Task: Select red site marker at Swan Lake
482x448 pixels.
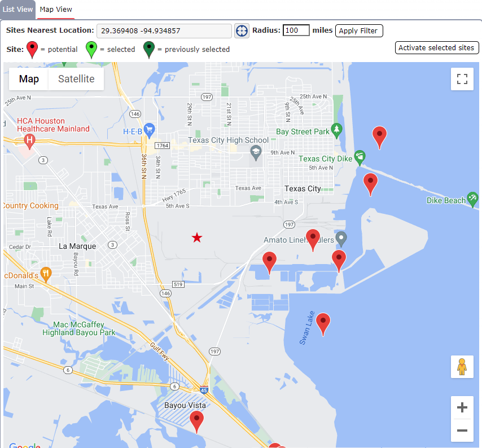Action: [323, 325]
